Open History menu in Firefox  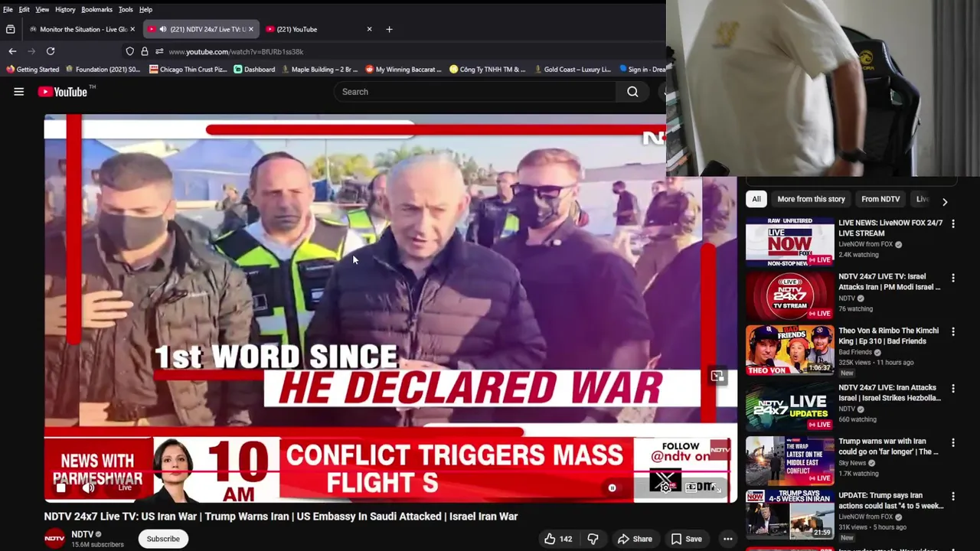click(65, 9)
